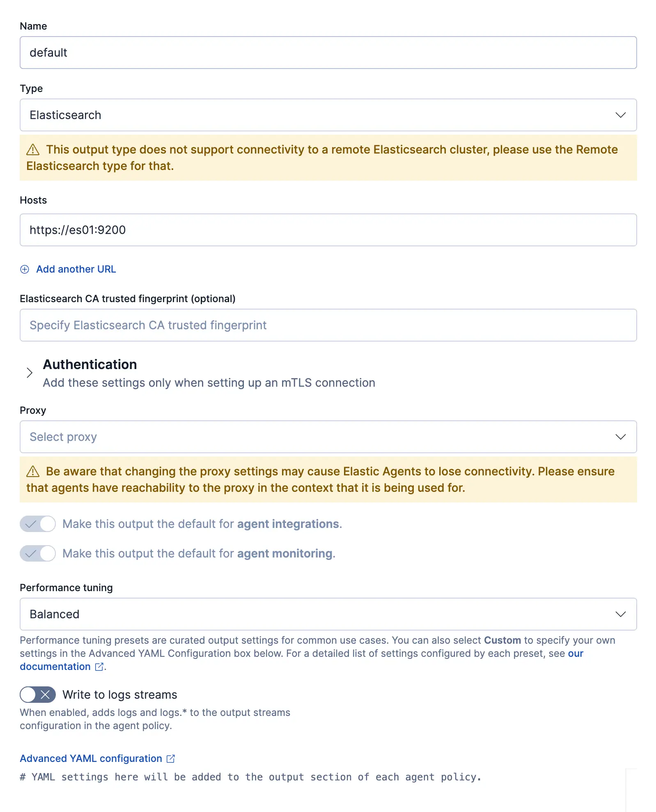Click the chevron arrow in the Type field
656x812 pixels.
(x=620, y=115)
